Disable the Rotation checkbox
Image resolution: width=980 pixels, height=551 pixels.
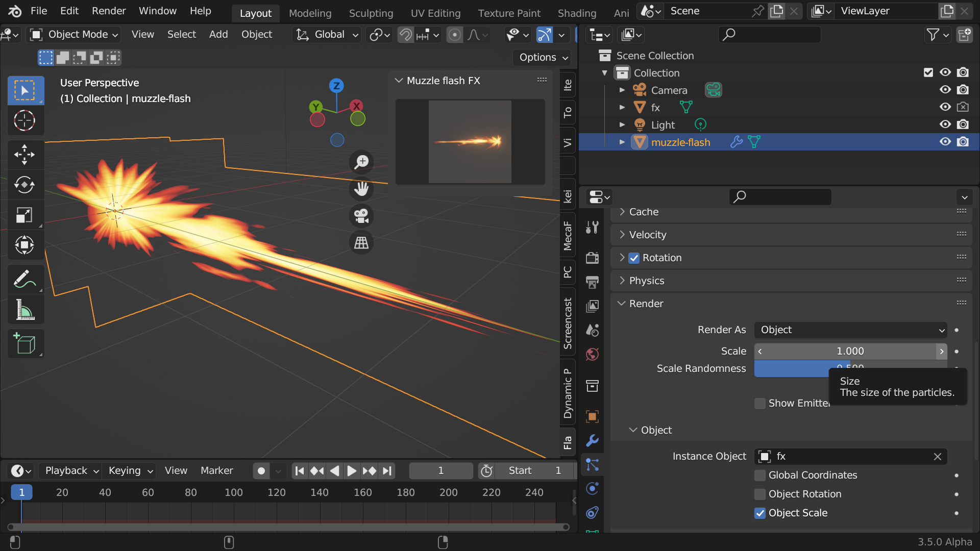tap(633, 258)
